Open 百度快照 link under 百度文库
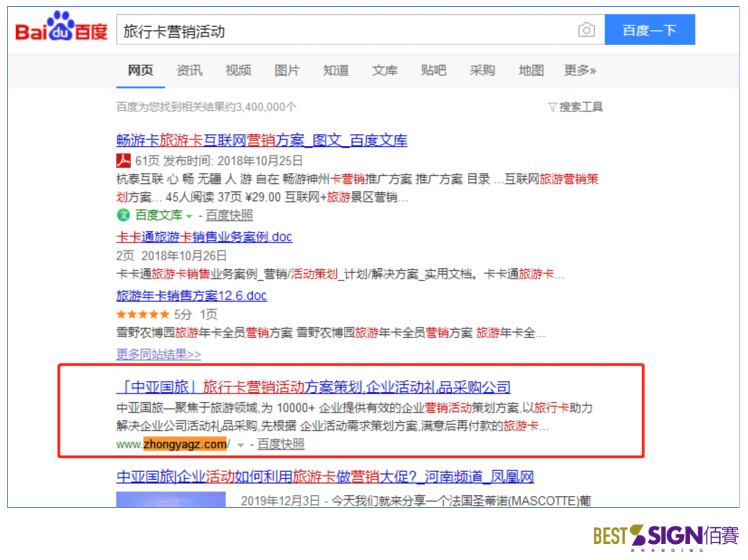 coord(229,215)
